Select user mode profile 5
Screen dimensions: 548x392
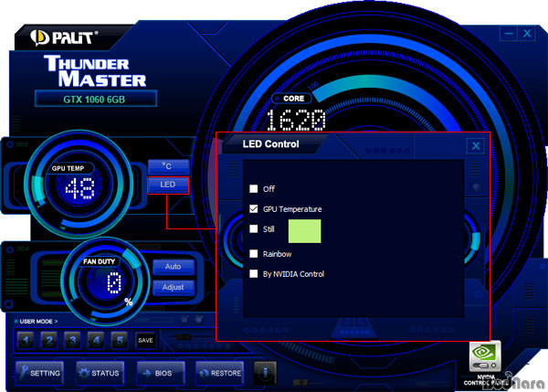coord(120,340)
